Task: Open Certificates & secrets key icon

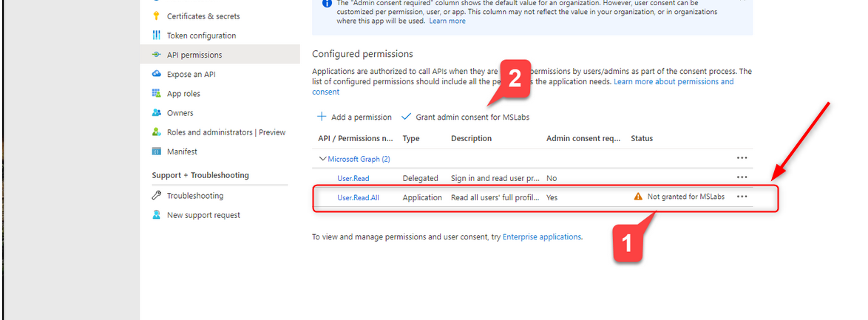Action: [x=156, y=16]
